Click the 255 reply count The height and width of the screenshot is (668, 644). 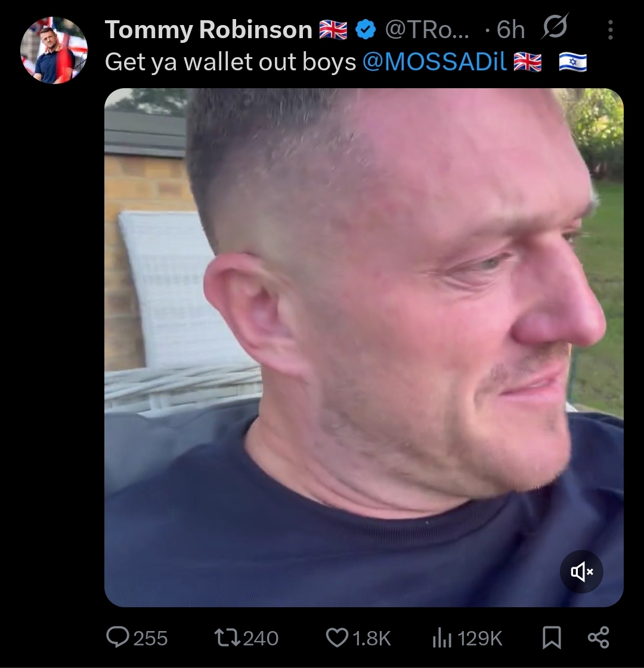pyautogui.click(x=150, y=638)
